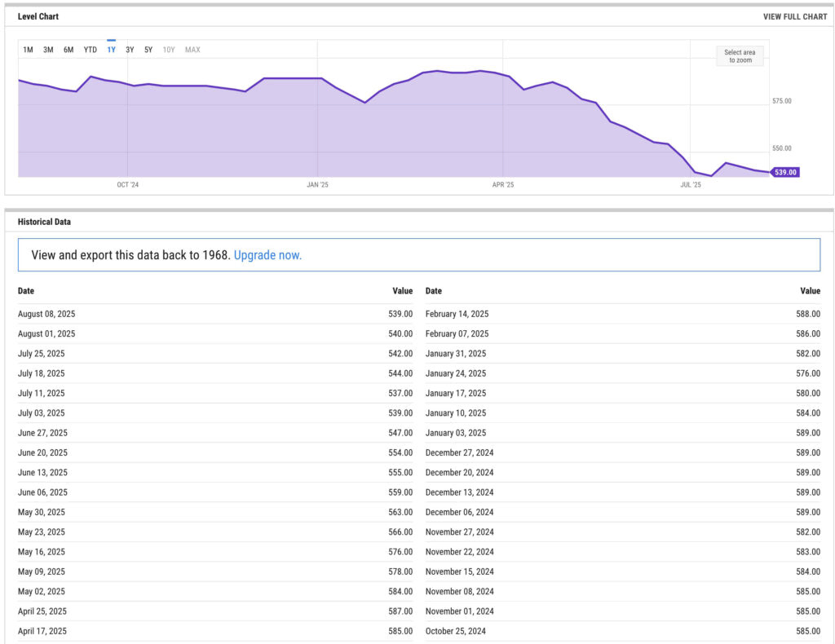
Task: Click the JAN '25 axis label
Action: coord(317,185)
